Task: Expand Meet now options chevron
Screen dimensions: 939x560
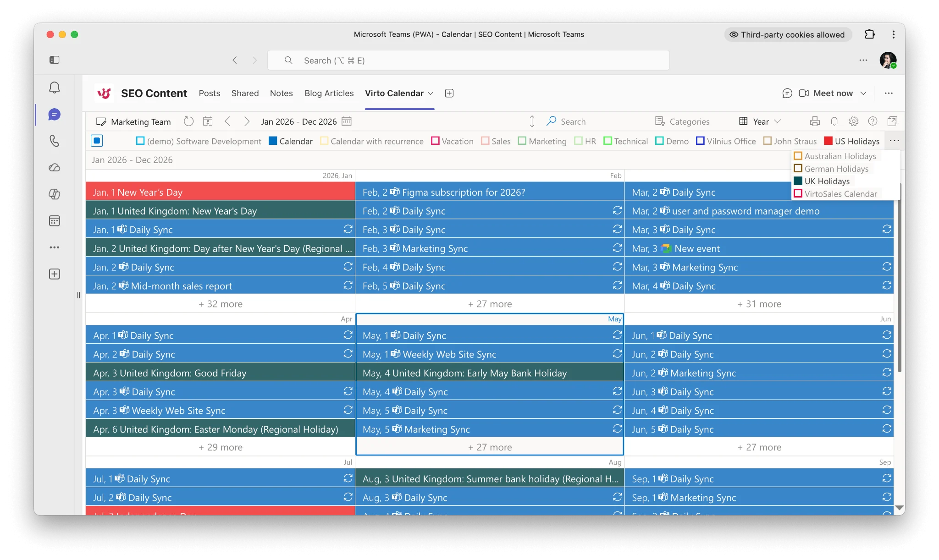Action: [x=863, y=93]
